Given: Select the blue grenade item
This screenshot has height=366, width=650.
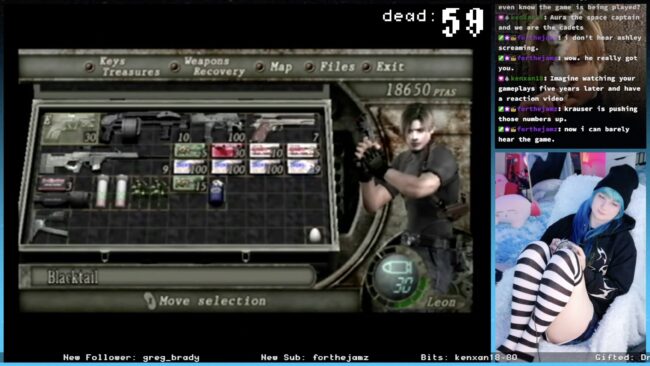Looking at the screenshot, I should coord(217,192).
